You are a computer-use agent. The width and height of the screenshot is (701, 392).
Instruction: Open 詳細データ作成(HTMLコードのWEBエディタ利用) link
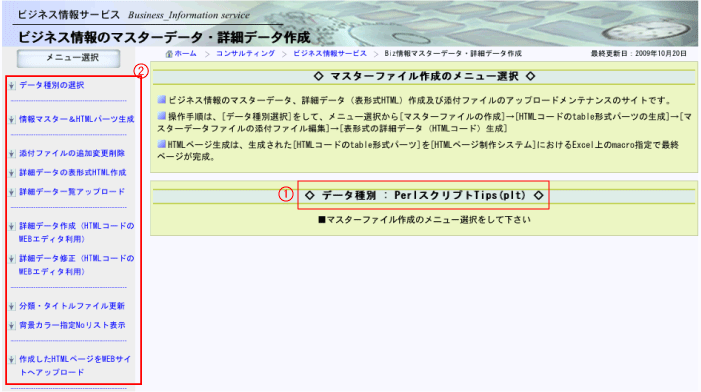click(76, 232)
